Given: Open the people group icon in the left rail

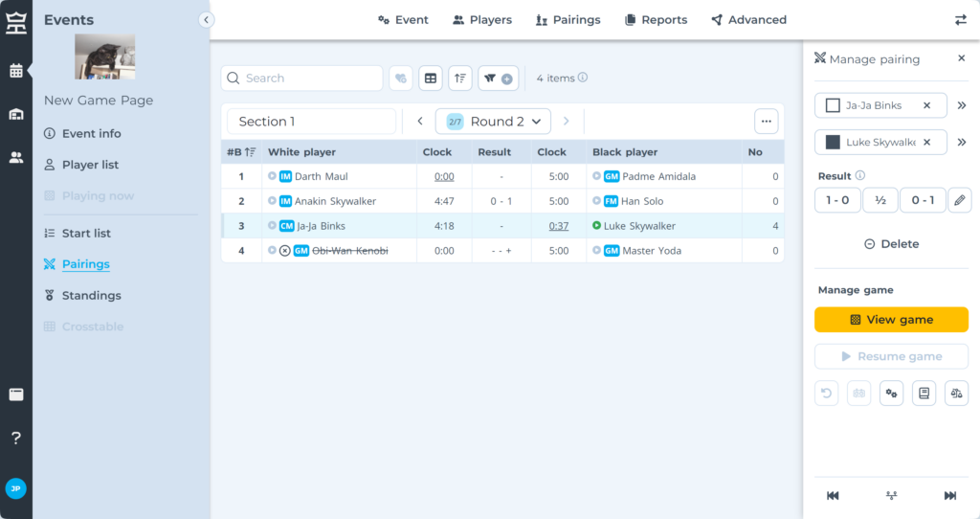Looking at the screenshot, I should click(x=16, y=158).
